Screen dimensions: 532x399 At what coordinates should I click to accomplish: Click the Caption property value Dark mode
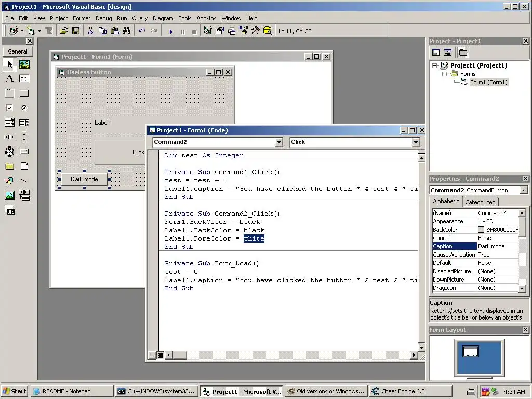point(497,246)
